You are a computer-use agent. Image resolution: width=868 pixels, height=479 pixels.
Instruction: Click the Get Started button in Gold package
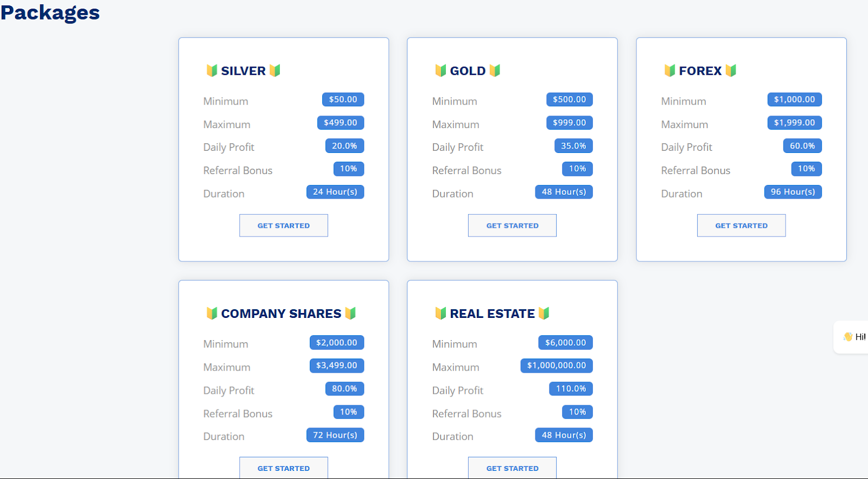[513, 226]
